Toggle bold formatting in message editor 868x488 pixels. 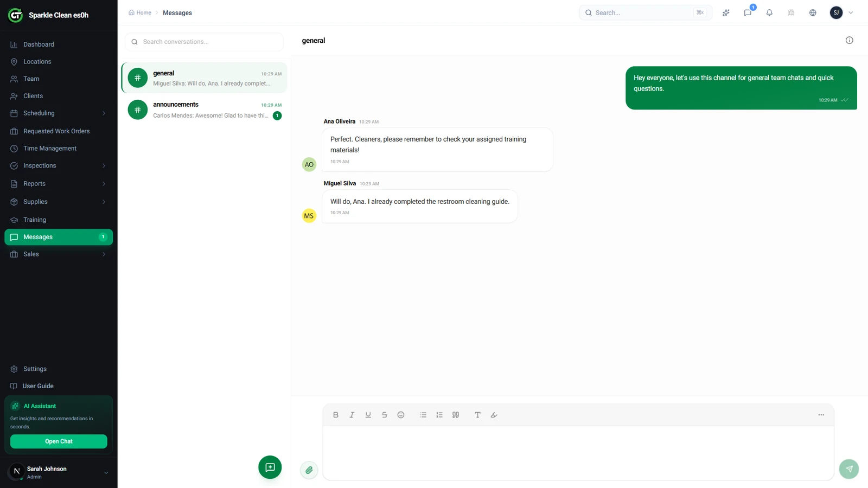[x=336, y=415]
